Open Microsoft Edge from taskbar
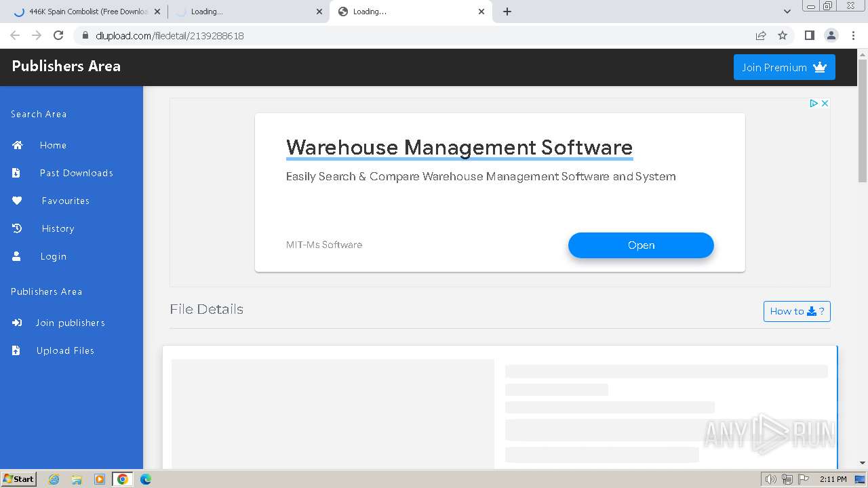Screen dimensions: 868x488 click(x=146, y=479)
